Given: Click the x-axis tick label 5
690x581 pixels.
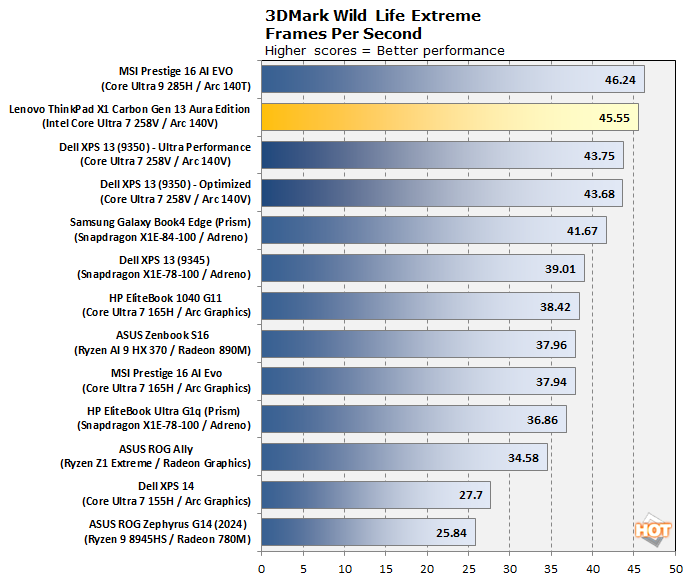Looking at the screenshot, I should (x=303, y=569).
